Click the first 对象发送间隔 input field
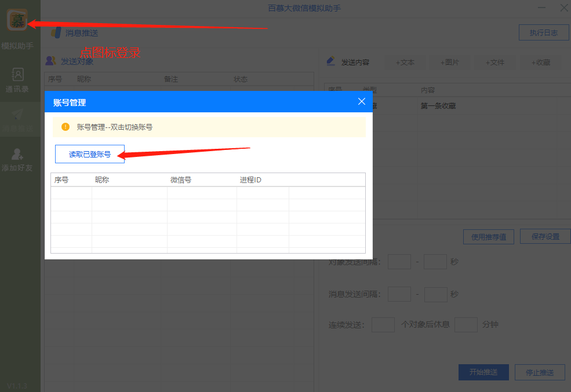Image resolution: width=571 pixels, height=392 pixels. tap(399, 262)
